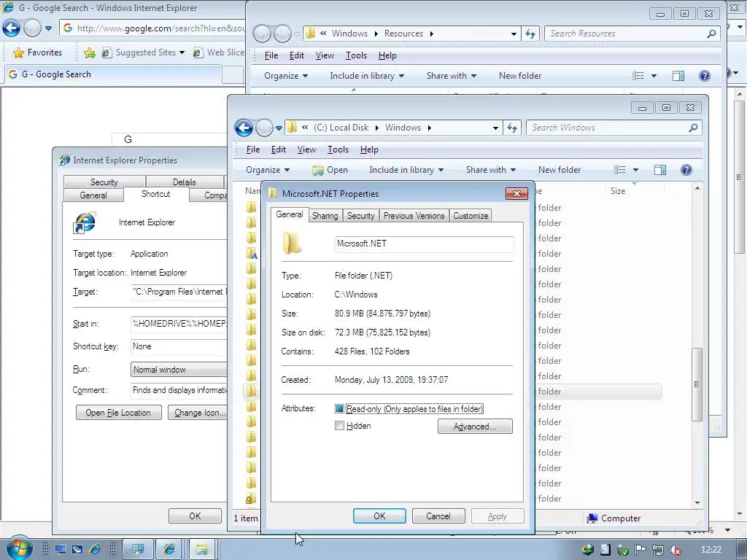Open the Windows Explorer taskbar button
Screen dimensions: 747x560
(202, 549)
